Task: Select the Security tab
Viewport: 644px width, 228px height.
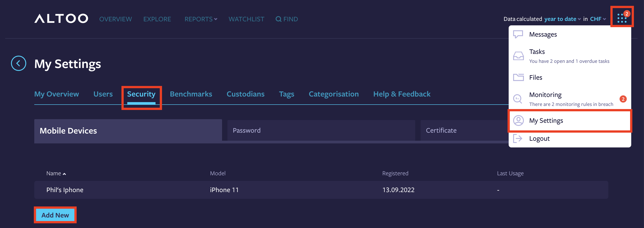Action: click(x=141, y=94)
